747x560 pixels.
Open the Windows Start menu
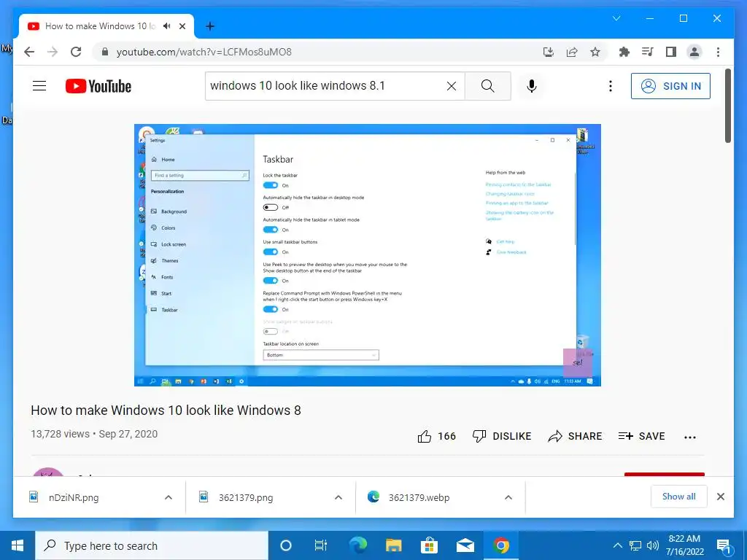tap(18, 545)
